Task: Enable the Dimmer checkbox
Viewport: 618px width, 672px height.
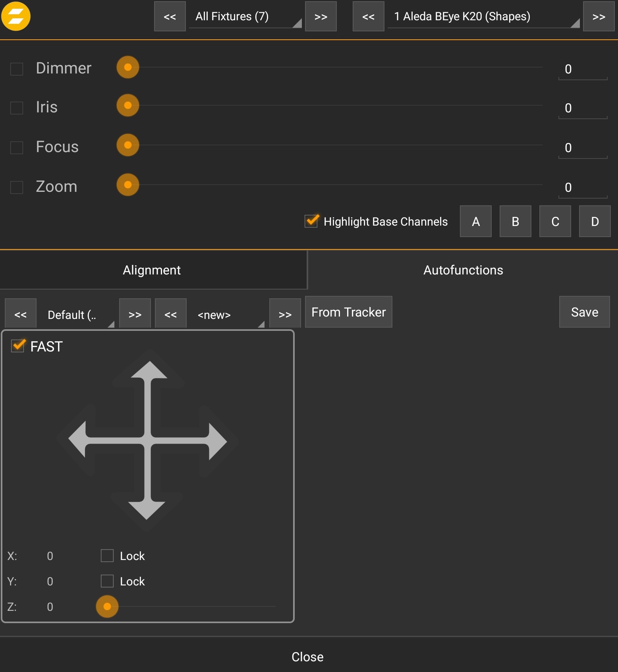Action: tap(17, 69)
